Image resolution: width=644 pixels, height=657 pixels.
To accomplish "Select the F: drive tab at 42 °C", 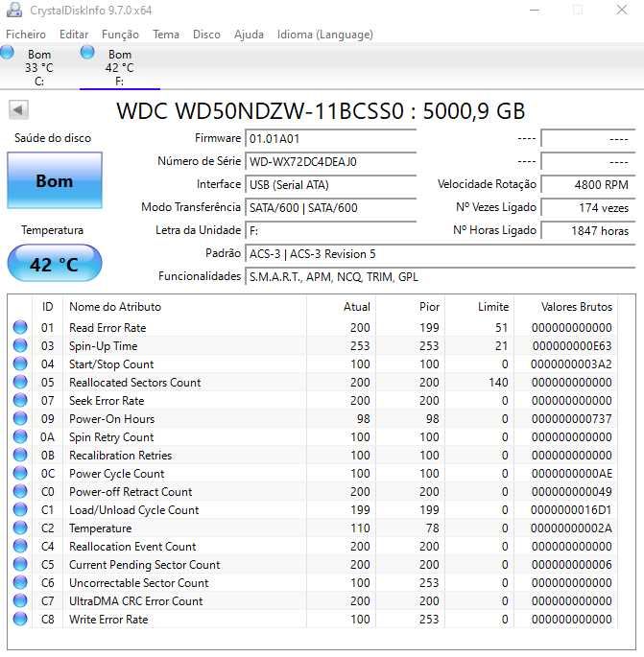I will (x=120, y=67).
